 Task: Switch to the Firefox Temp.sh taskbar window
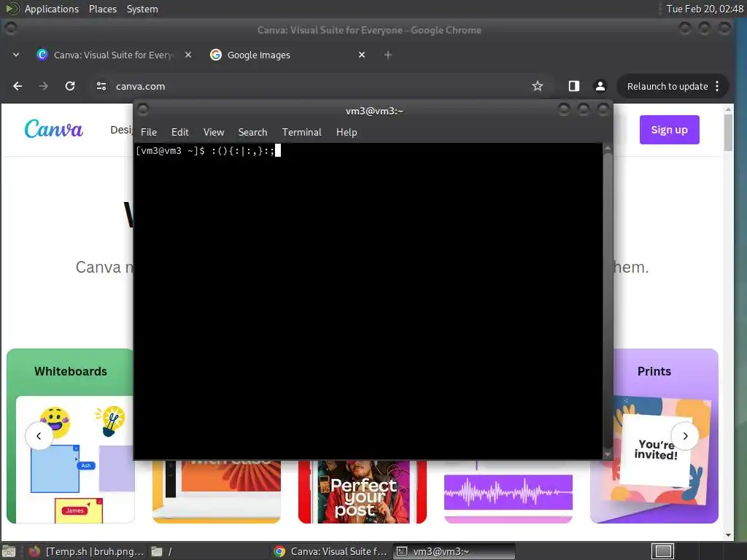[86, 551]
